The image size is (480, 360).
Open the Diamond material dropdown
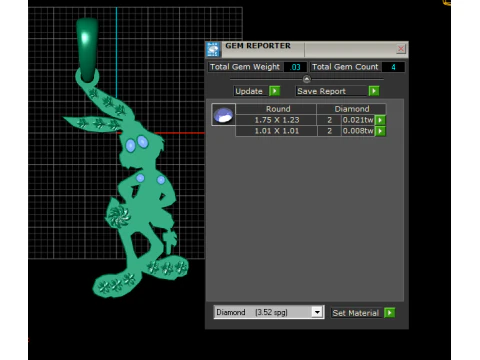pos(317,312)
